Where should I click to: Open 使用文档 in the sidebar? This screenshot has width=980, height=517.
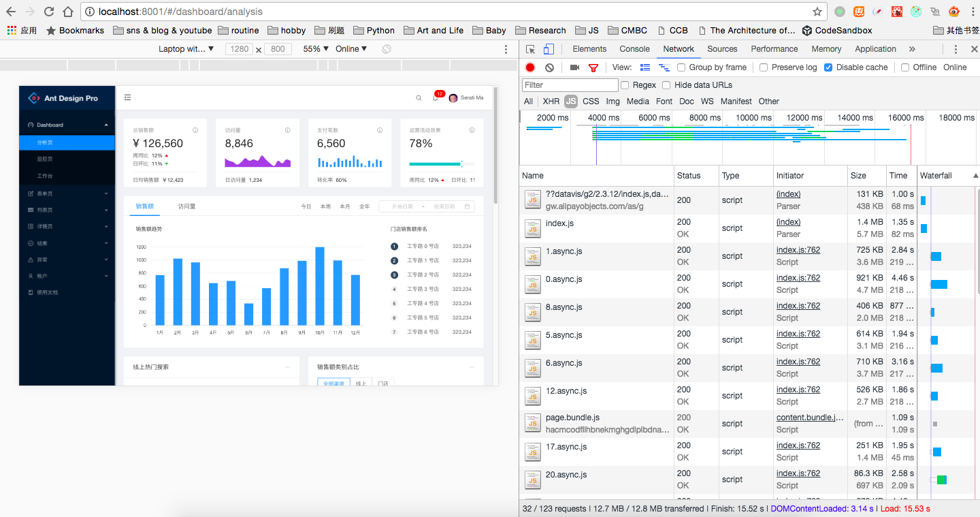(x=67, y=292)
